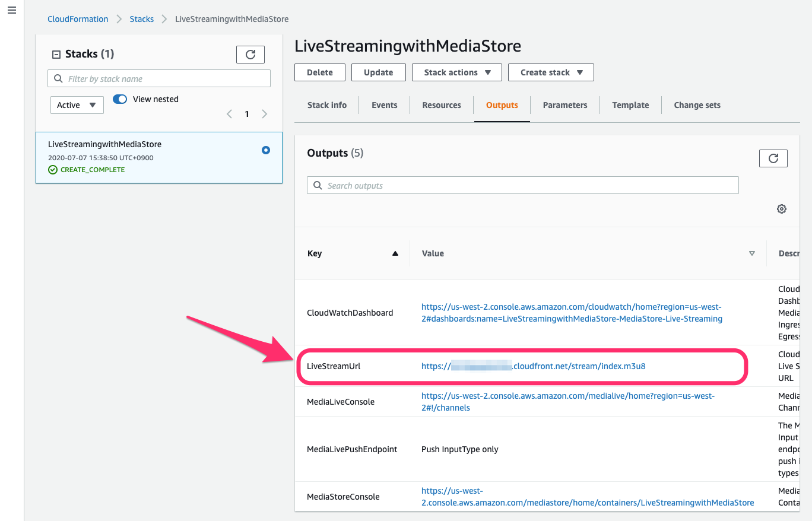Refresh the Stacks list

(250, 55)
